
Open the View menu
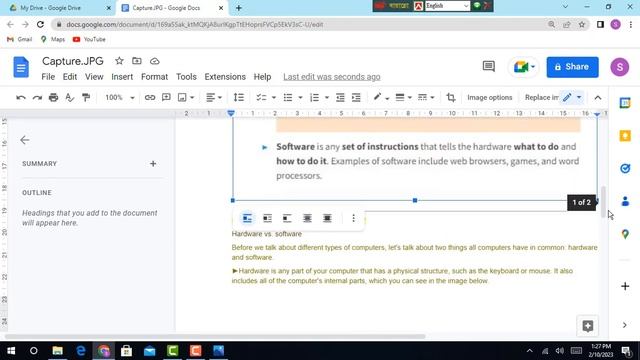pos(94,77)
